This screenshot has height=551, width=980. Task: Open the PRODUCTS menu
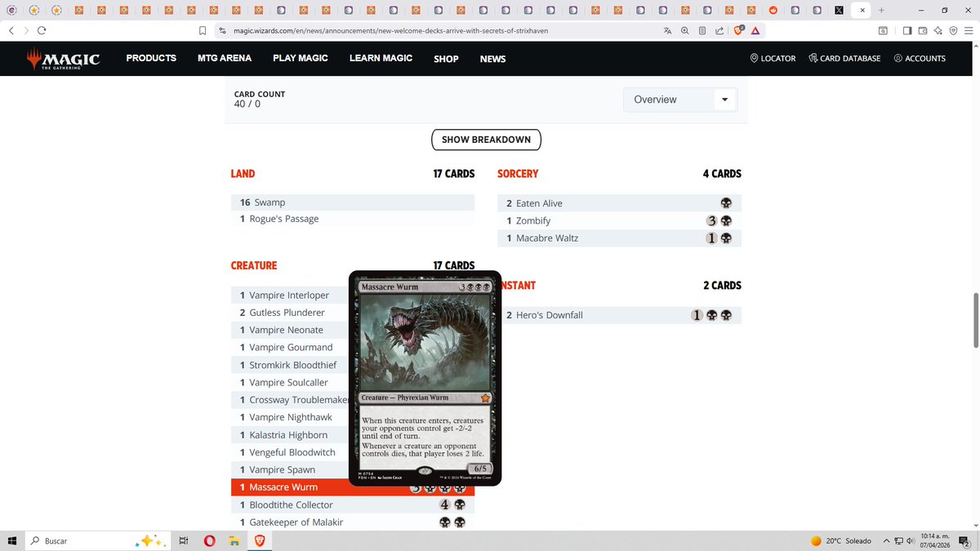pos(151,58)
